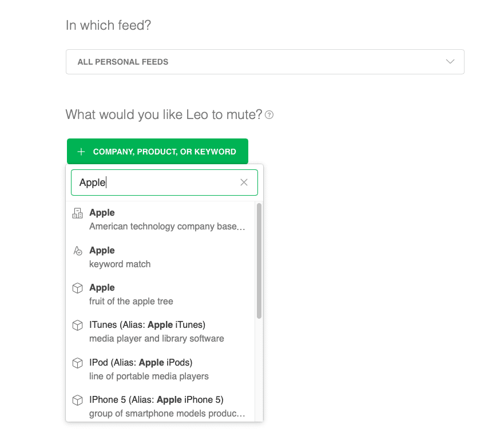This screenshot has width=492, height=448.
Task: Click the keyword match pen icon for Apple
Action: point(77,251)
